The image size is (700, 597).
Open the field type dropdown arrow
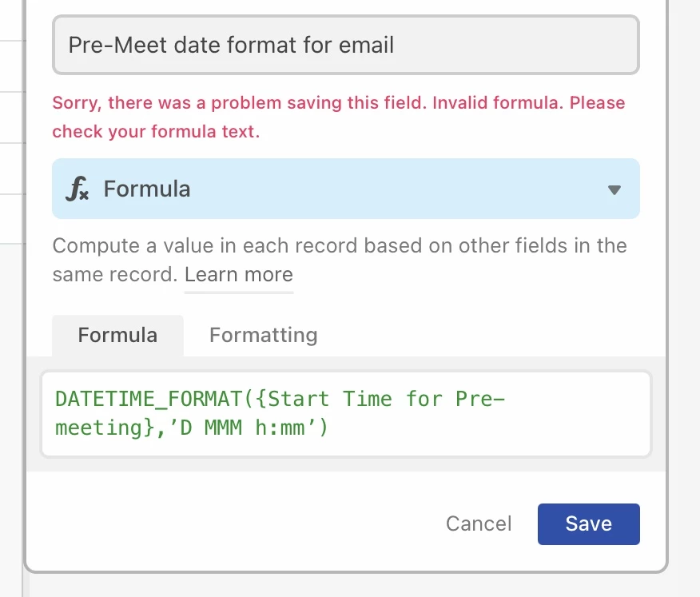click(614, 190)
